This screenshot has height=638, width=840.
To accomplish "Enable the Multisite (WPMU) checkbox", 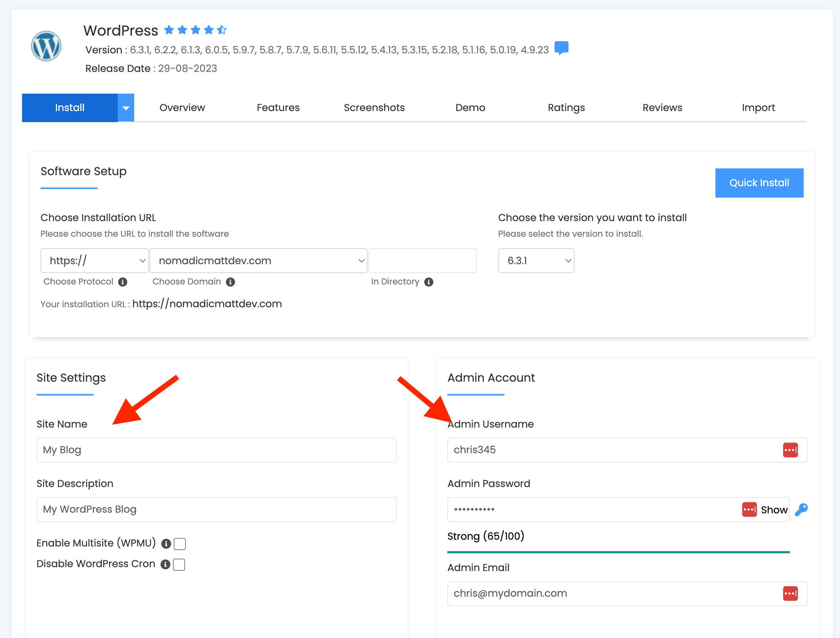I will point(180,544).
